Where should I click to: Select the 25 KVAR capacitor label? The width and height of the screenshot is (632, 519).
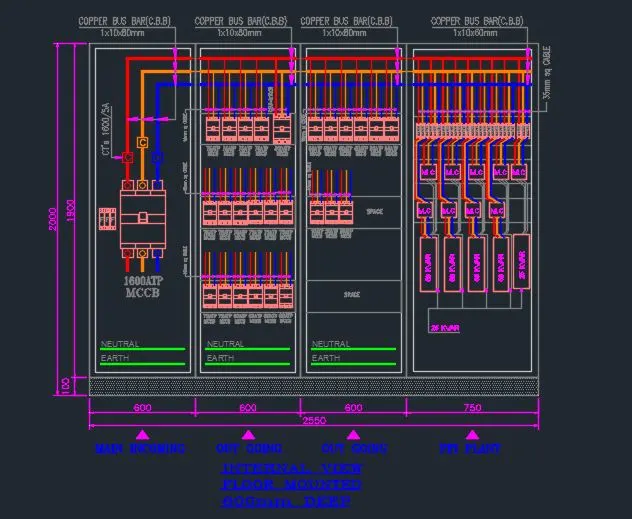pyautogui.click(x=443, y=327)
